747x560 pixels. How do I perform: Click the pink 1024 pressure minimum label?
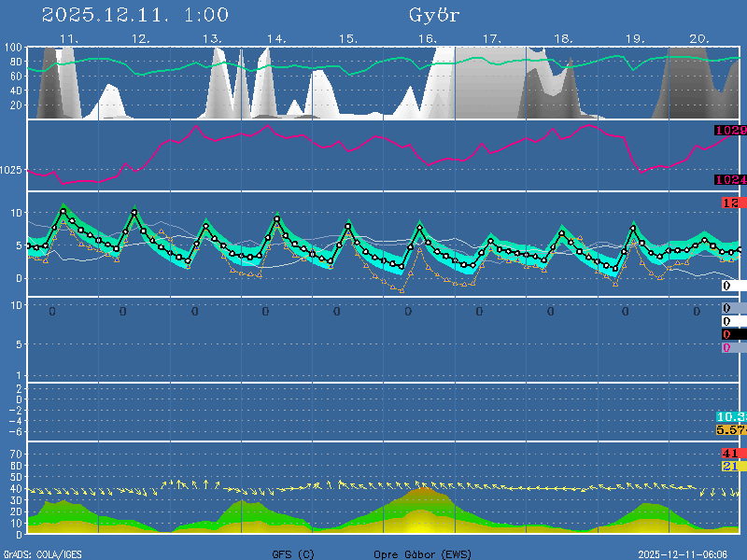pyautogui.click(x=729, y=180)
